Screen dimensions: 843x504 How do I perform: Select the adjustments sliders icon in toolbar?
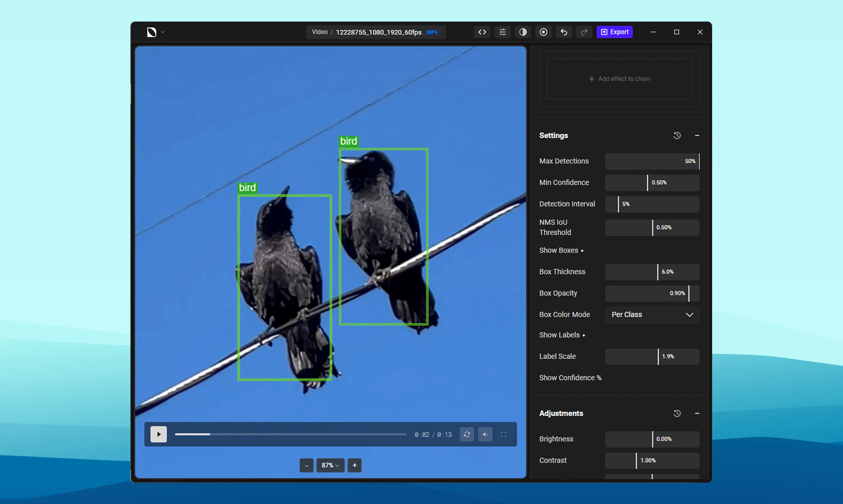(x=502, y=32)
